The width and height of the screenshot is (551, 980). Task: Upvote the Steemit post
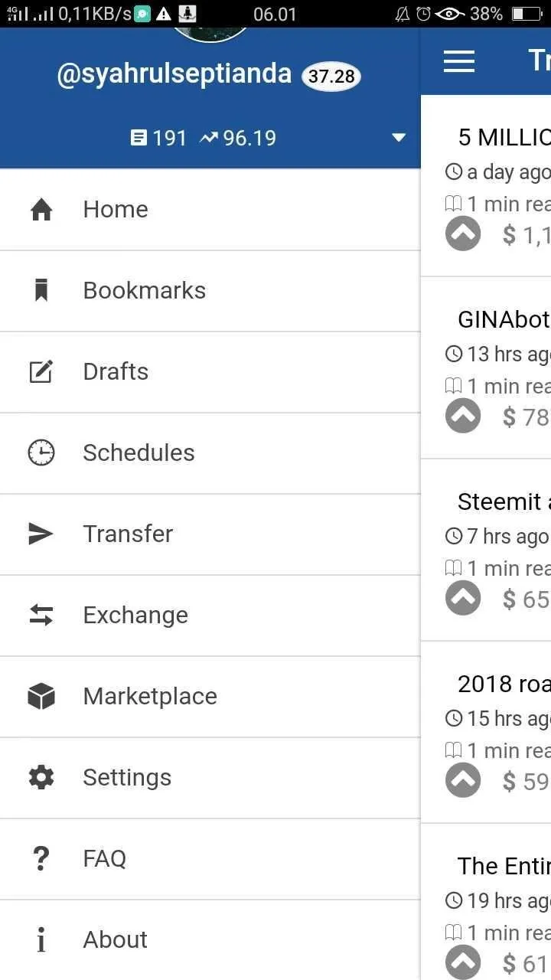[x=463, y=598]
